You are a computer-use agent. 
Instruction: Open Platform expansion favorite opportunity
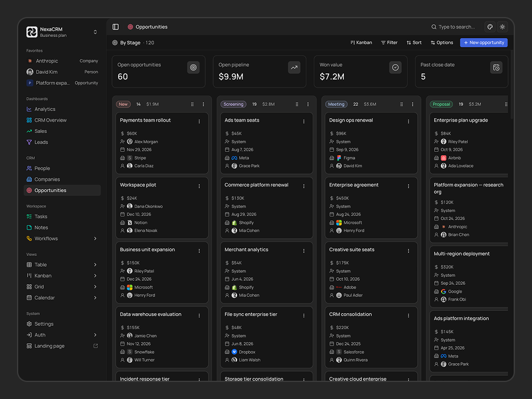coord(62,83)
